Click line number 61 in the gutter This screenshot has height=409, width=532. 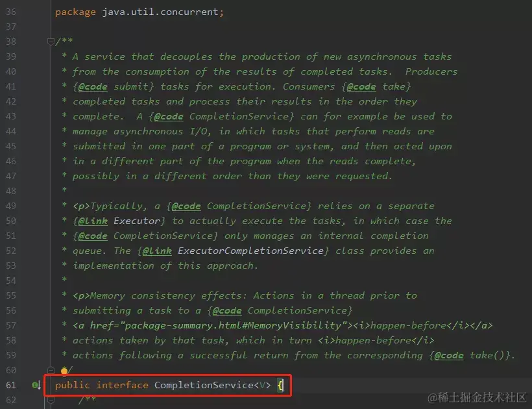pos(11,385)
